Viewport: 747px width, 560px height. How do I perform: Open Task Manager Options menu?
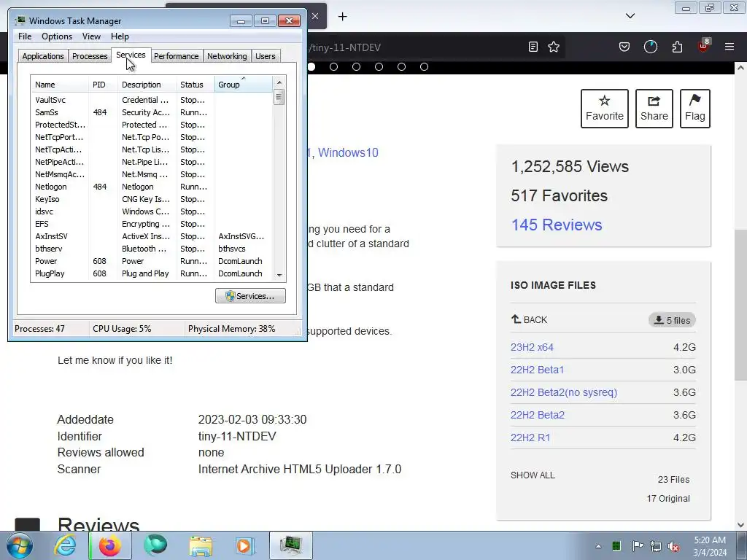click(x=57, y=36)
